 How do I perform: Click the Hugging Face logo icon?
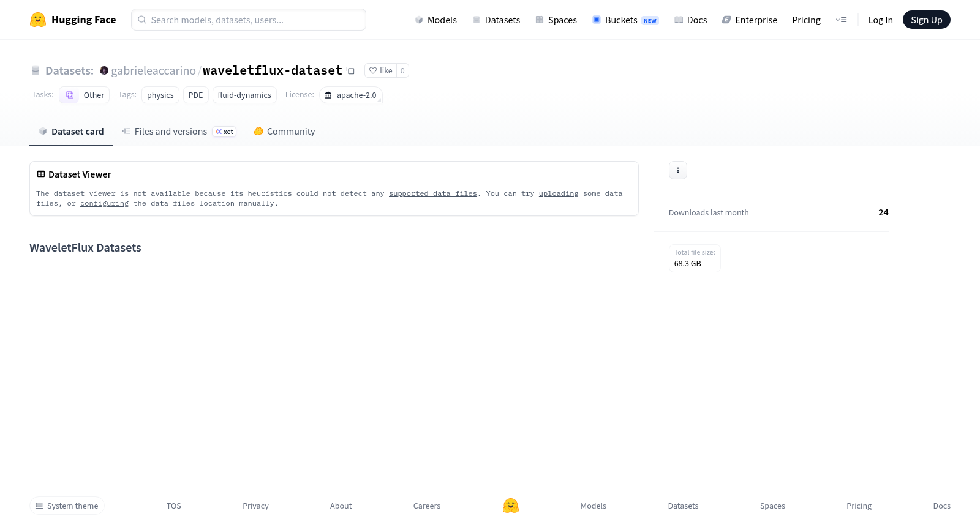[38, 20]
